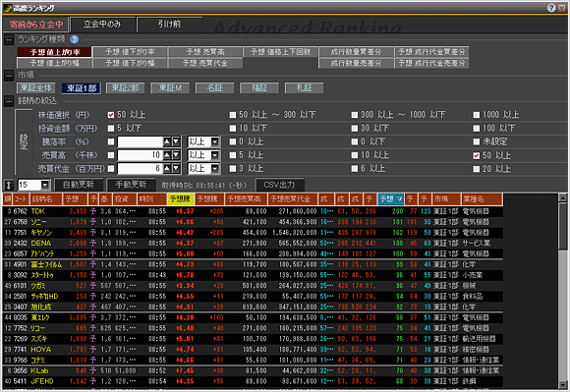Sort by 業種名 column header
Screen dimensions: 570x392
482,199
